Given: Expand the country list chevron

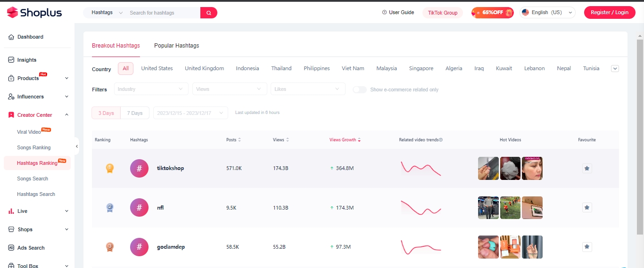Looking at the screenshot, I should 615,68.
